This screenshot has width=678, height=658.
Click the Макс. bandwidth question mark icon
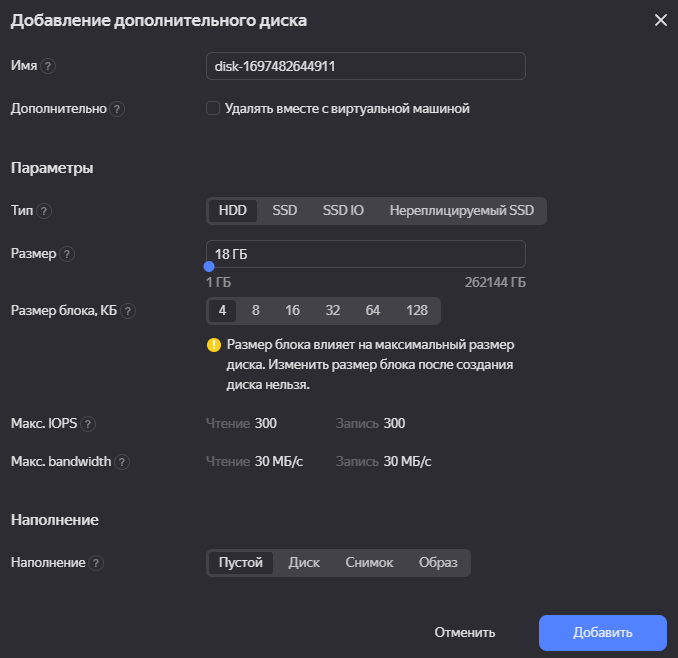[x=122, y=462]
